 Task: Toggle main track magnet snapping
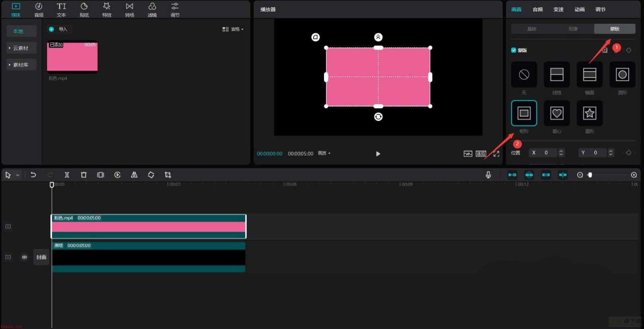pos(512,175)
